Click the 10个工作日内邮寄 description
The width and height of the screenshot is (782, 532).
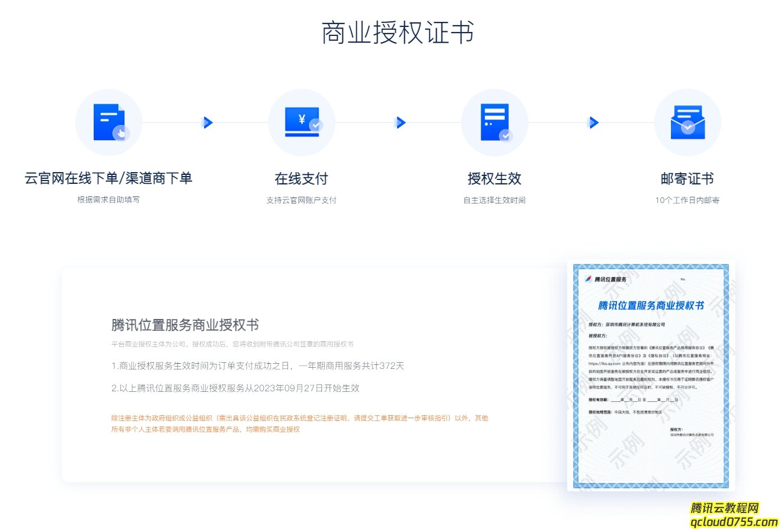click(687, 200)
